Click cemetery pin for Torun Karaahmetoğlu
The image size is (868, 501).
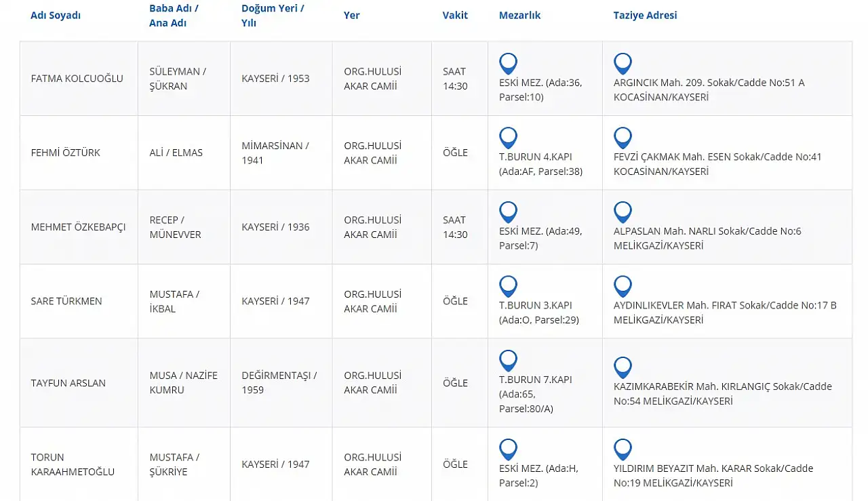click(508, 449)
